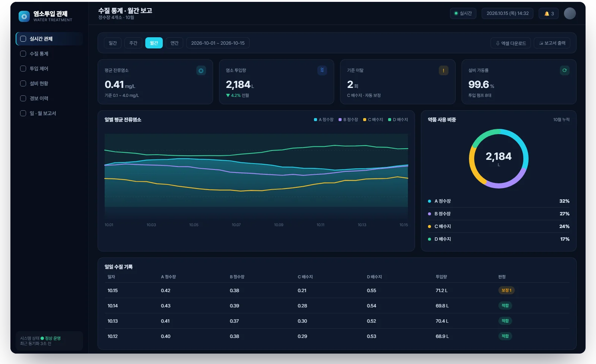Click the 기준 이탈 warning icon
The height and width of the screenshot is (364, 596).
(443, 70)
